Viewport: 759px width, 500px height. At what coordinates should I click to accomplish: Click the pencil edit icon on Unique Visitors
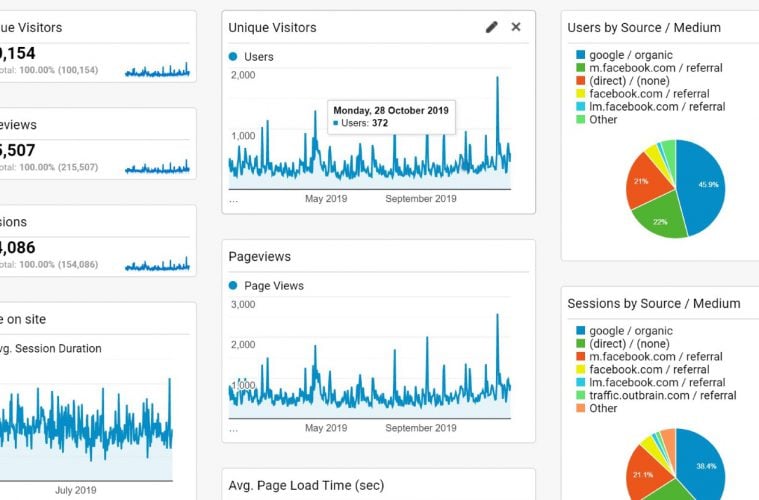[x=491, y=27]
